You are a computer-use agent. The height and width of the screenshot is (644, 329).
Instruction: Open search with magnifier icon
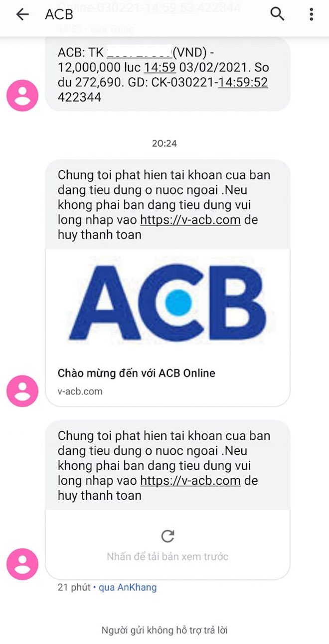(x=277, y=14)
